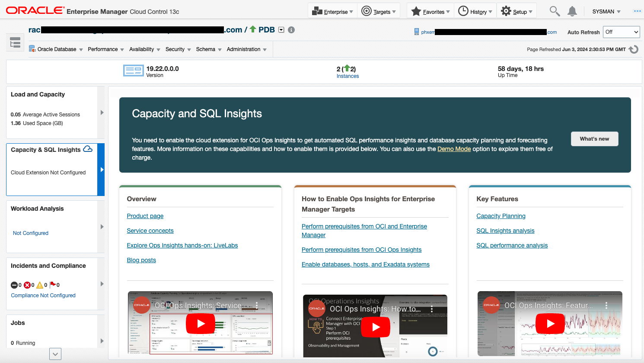
Task: Play the OCI Ops Insights: Service video
Action: coord(201,324)
